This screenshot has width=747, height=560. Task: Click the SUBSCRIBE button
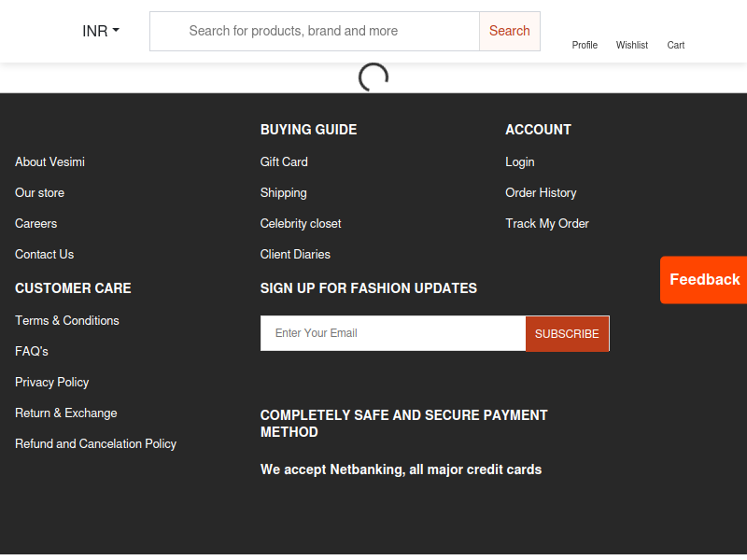[567, 333]
